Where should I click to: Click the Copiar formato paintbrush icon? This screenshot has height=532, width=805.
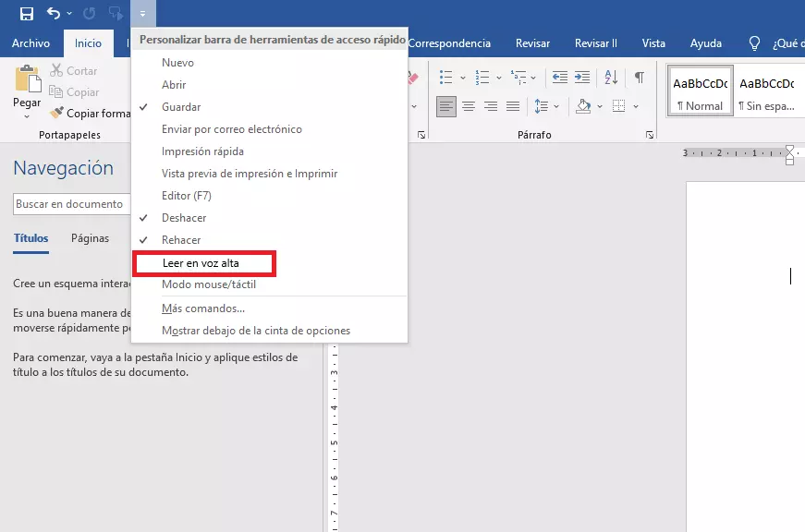57,114
